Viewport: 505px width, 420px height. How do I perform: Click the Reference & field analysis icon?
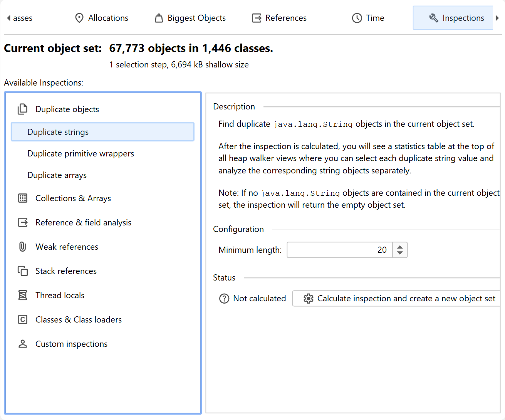[23, 223]
